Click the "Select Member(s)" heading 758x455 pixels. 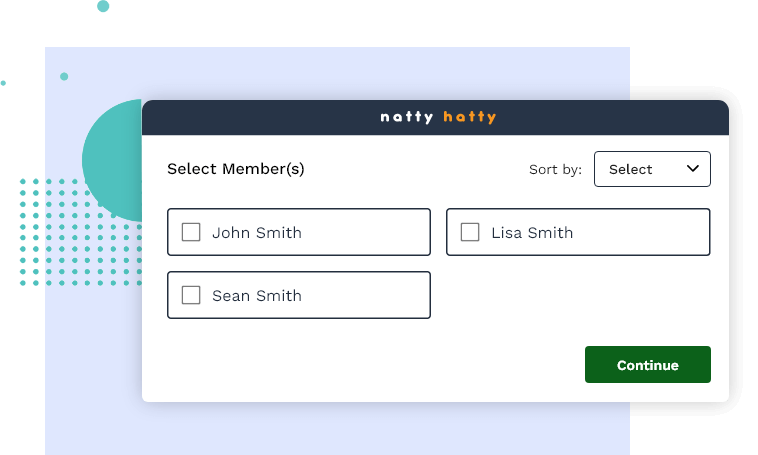235,169
